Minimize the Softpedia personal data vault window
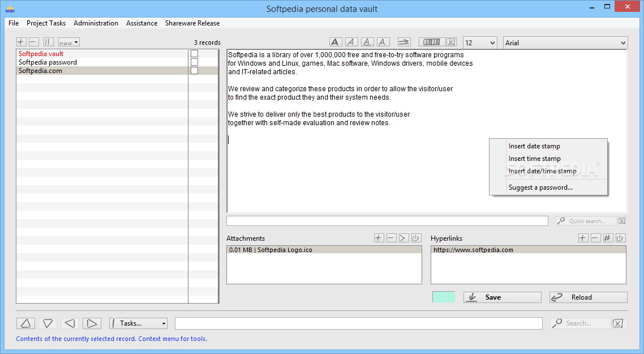The image size is (644, 354). pos(592,7)
